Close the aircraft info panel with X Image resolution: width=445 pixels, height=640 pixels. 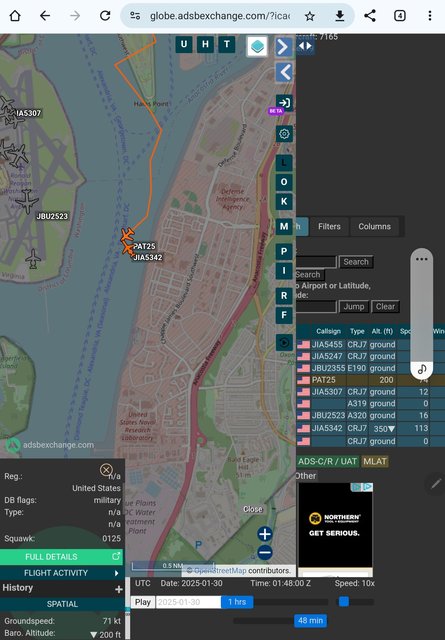coord(106,470)
